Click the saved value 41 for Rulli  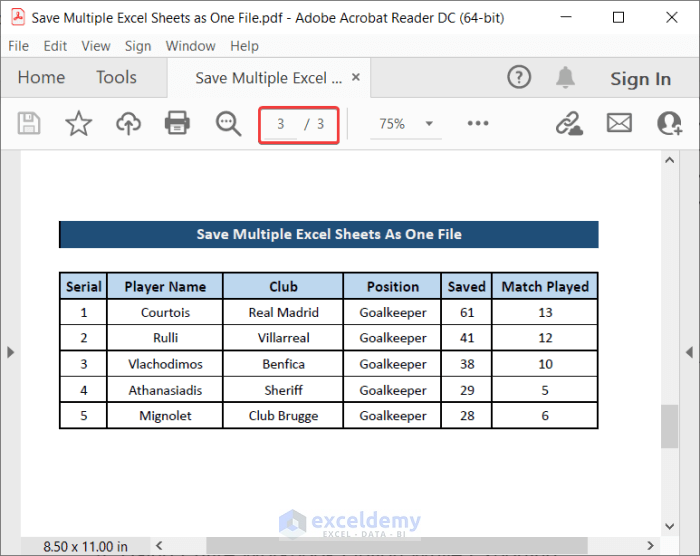(x=467, y=338)
